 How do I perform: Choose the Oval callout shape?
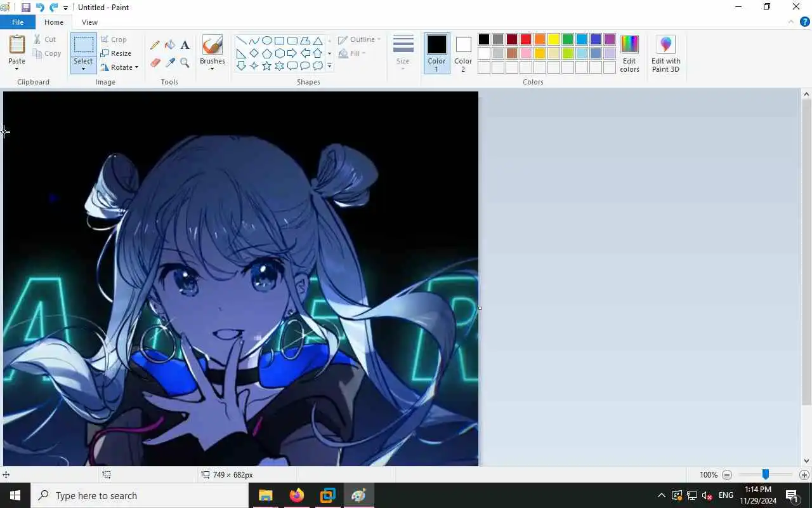point(304,66)
